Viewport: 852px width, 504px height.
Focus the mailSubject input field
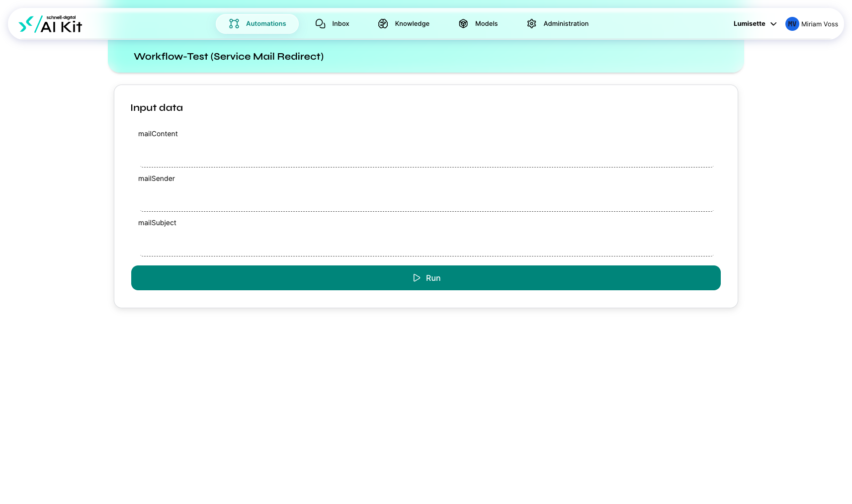426,243
